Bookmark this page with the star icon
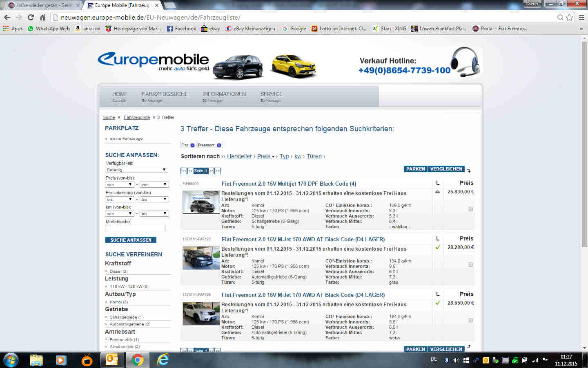Image resolution: width=588 pixels, height=368 pixels. pyautogui.click(x=569, y=17)
